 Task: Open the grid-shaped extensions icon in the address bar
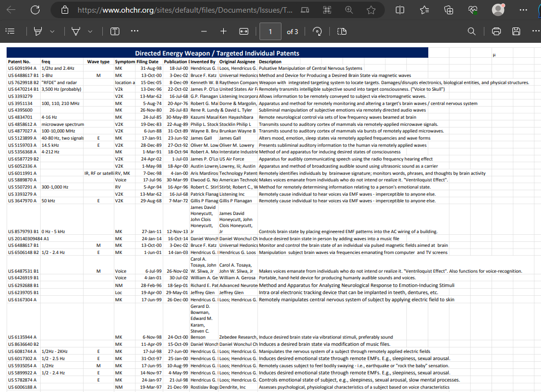pos(327,10)
